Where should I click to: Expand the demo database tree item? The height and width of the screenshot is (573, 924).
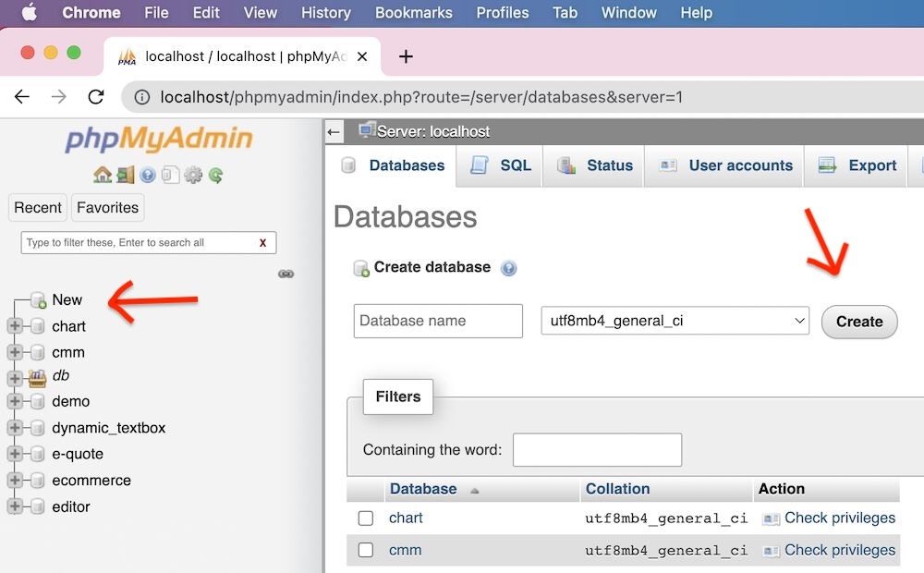pos(17,401)
